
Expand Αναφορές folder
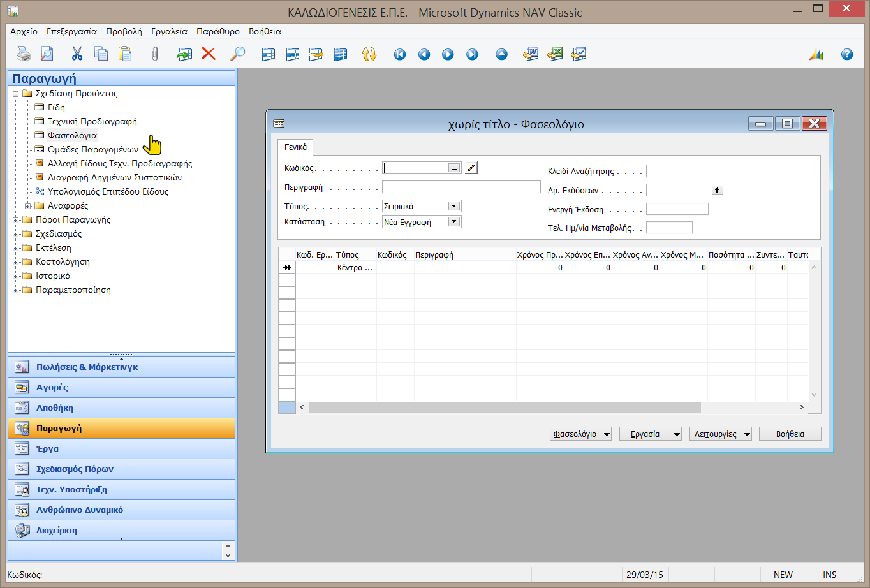[28, 206]
